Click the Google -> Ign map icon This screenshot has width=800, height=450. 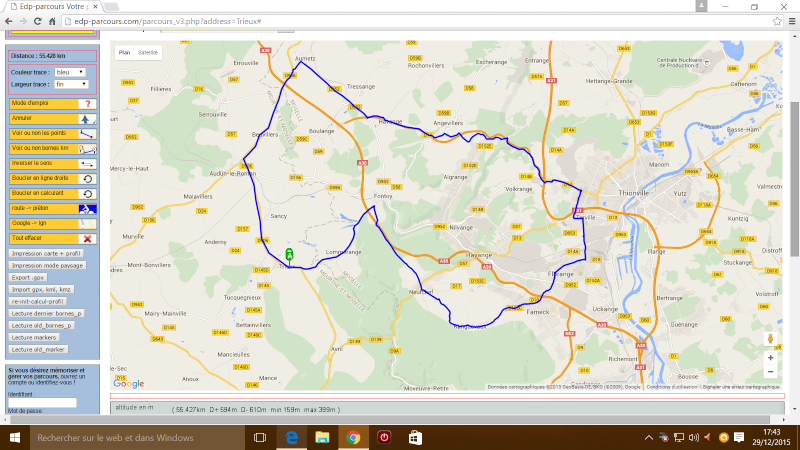pos(87,223)
